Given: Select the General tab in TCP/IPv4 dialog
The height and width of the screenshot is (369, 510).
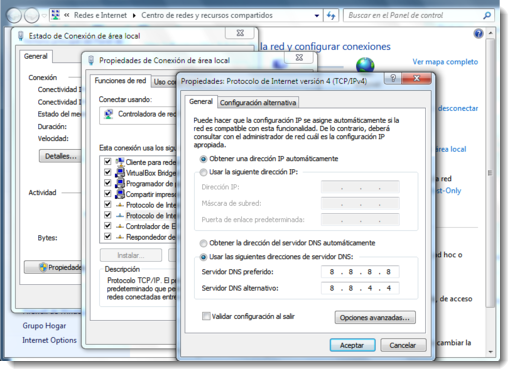Looking at the screenshot, I should point(201,102).
